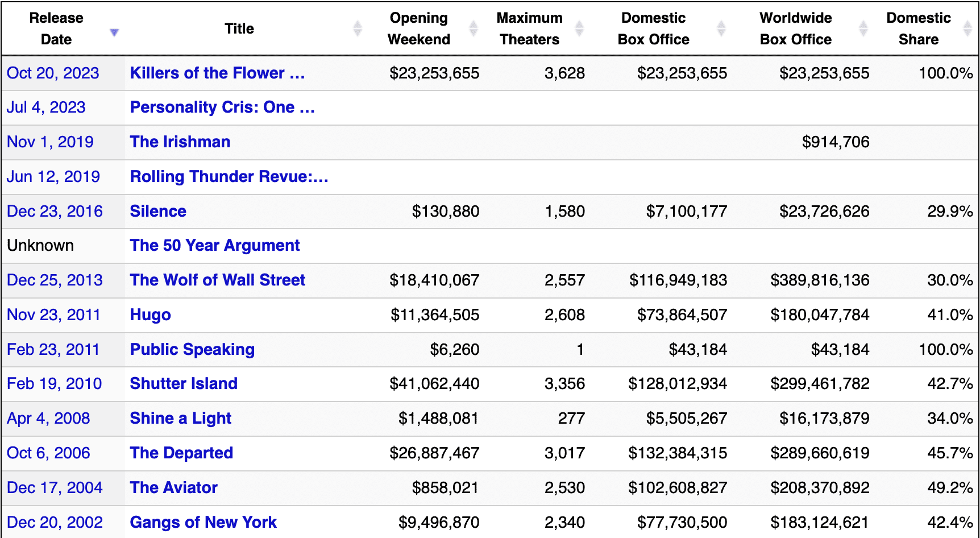Select Wolf of Wall Street $389,816,136 cell
The width and height of the screenshot is (980, 538).
coord(820,280)
